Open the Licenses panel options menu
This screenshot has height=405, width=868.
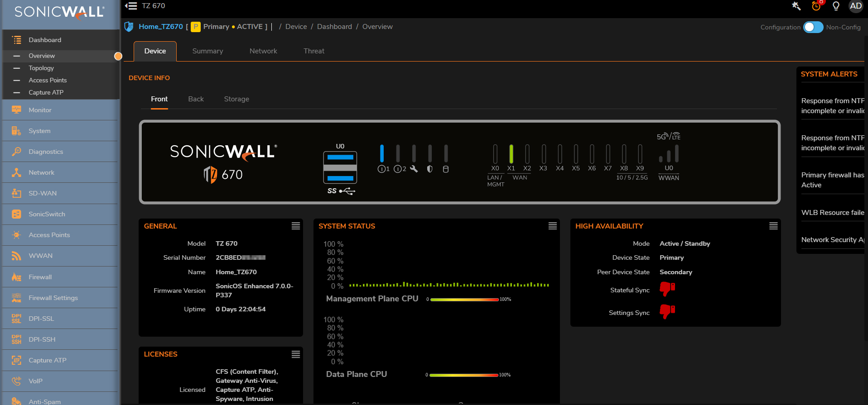(296, 354)
